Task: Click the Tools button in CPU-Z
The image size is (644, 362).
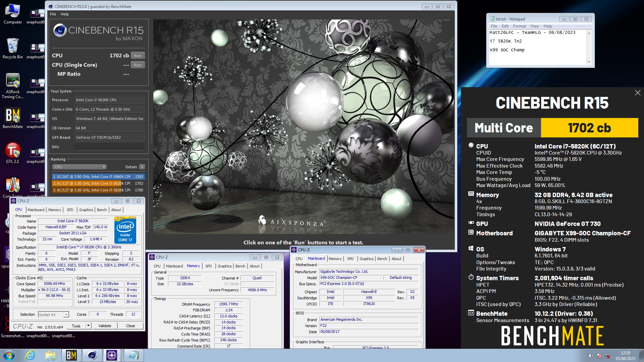Action: click(76, 326)
